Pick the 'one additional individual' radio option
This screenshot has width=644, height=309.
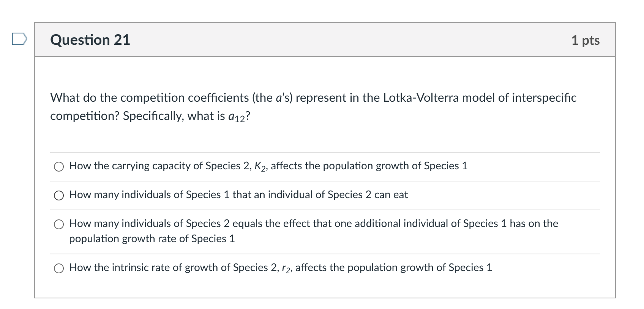tap(59, 224)
